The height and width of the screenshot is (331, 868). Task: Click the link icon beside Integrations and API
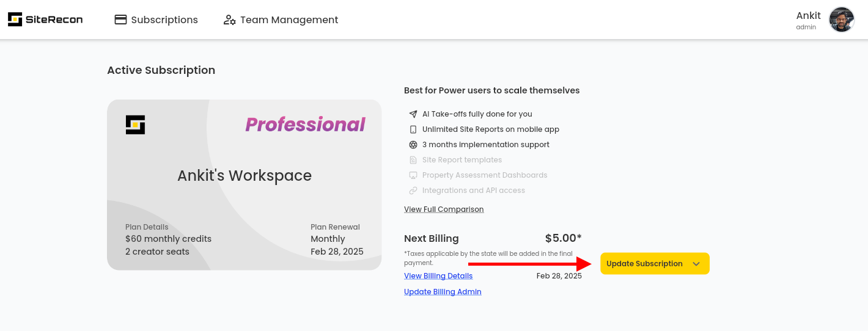pyautogui.click(x=413, y=191)
